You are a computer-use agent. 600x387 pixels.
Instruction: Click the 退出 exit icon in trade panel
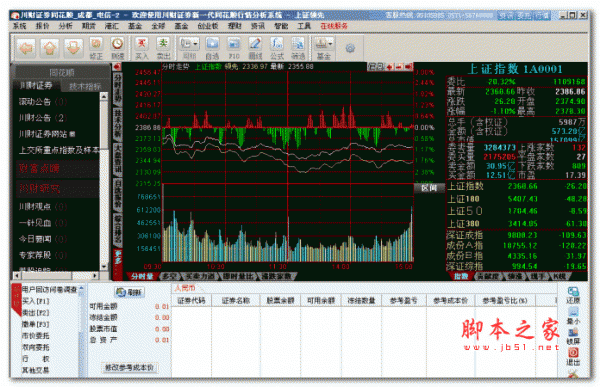[x=573, y=356]
